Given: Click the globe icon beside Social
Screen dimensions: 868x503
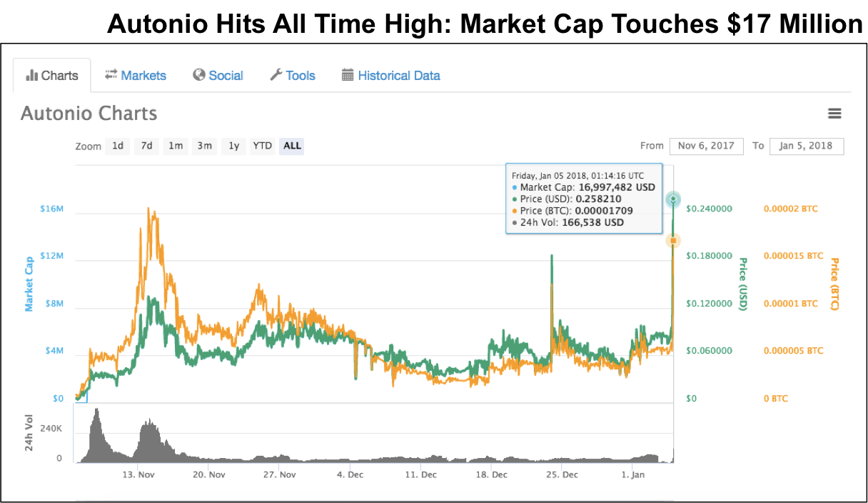Looking at the screenshot, I should tap(199, 75).
